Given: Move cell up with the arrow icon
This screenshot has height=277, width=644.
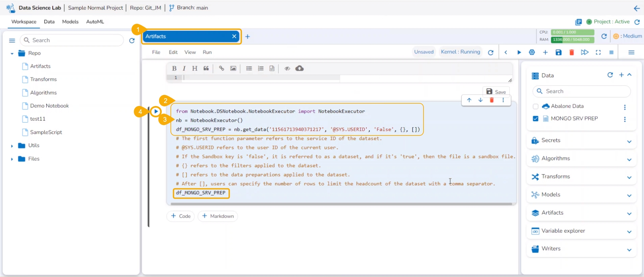Looking at the screenshot, I should [x=469, y=100].
